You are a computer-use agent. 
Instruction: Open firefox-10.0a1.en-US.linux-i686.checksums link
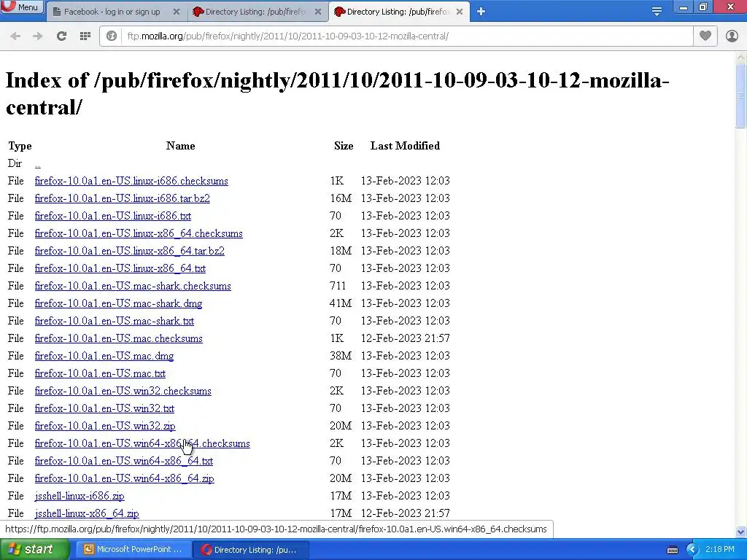[131, 181]
